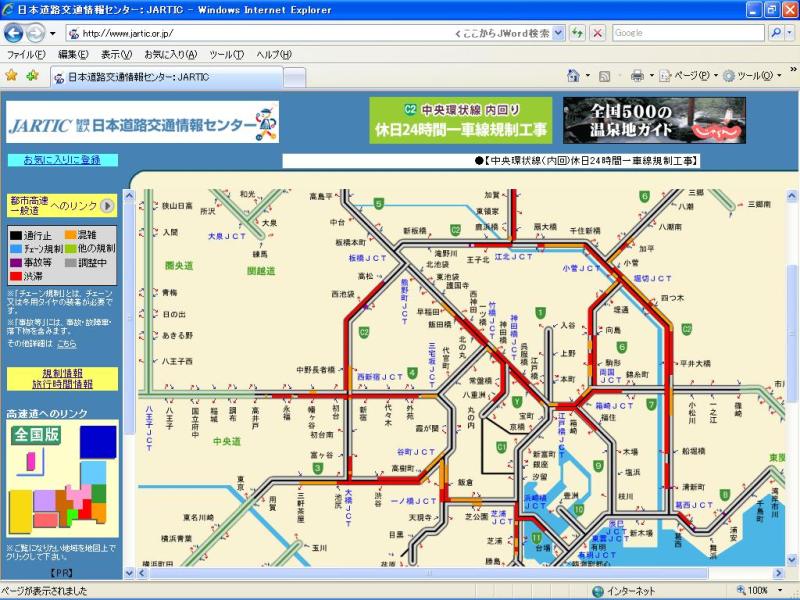Open the Favorites Center star icon
Screen dimensions: 800x600
11,76
